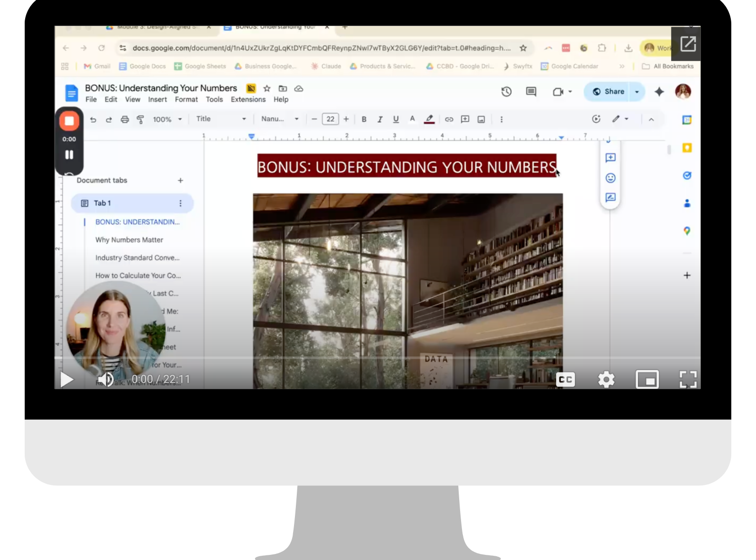This screenshot has width=756, height=560.
Task: Undo the last edit
Action: pos(93,119)
